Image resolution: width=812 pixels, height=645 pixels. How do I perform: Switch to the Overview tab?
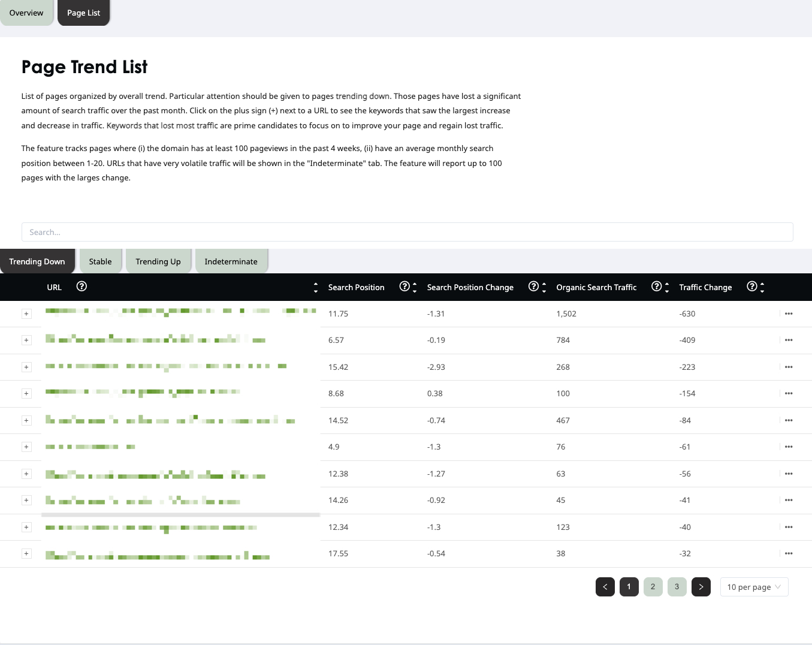click(x=26, y=13)
